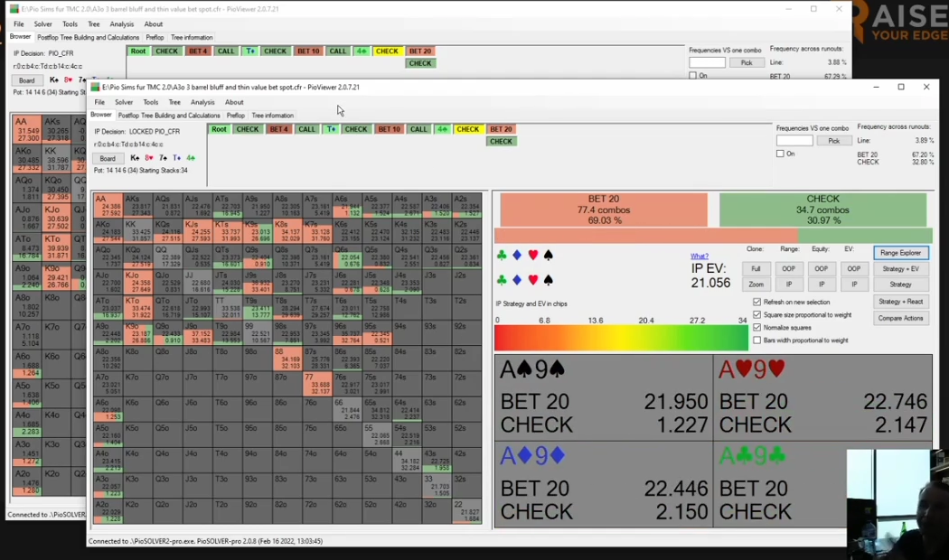Enable the On checkbox in back window

pyautogui.click(x=693, y=76)
